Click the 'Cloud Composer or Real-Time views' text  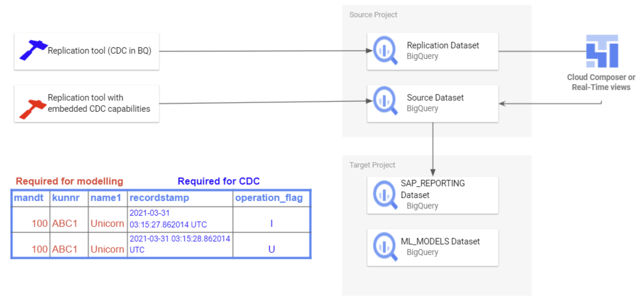601,82
